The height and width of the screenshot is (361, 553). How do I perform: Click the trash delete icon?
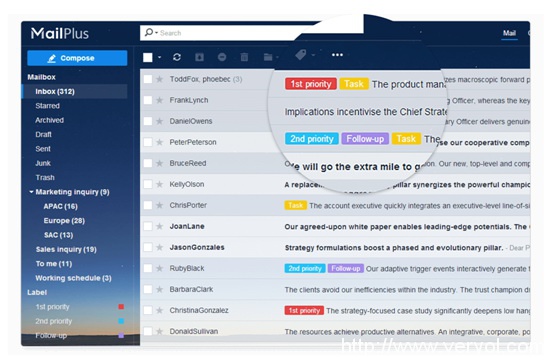(244, 57)
